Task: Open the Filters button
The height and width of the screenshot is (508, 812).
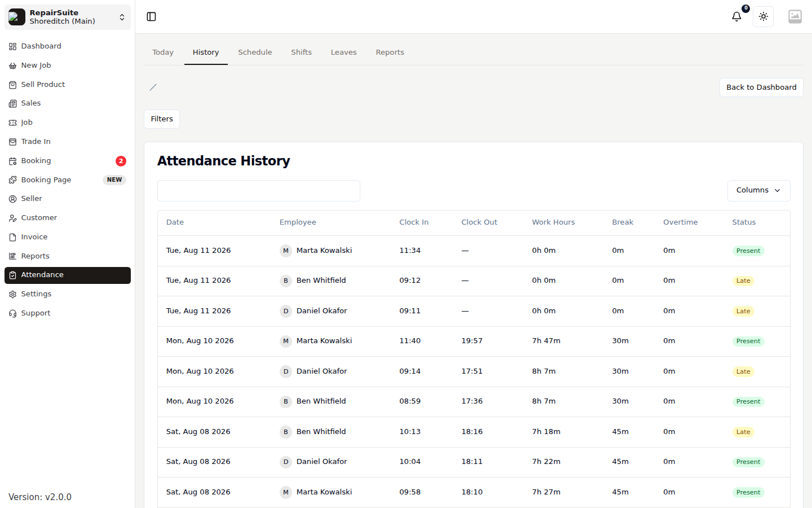Action: click(162, 119)
